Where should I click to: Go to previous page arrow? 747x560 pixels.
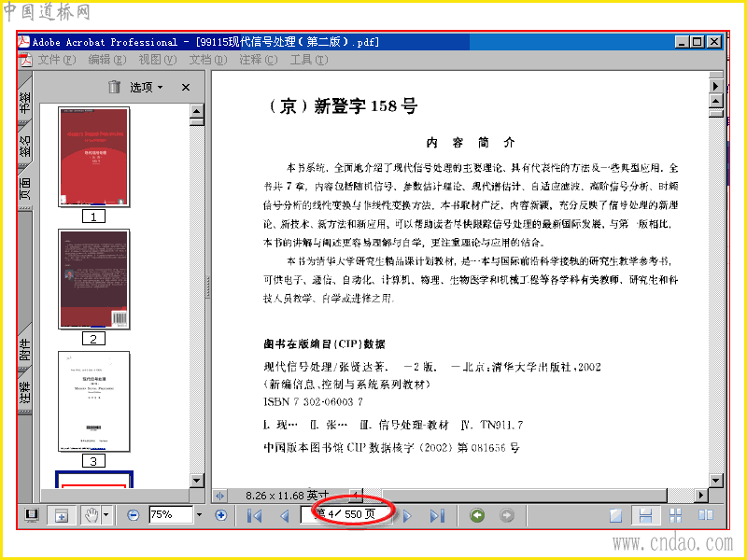[x=285, y=516]
